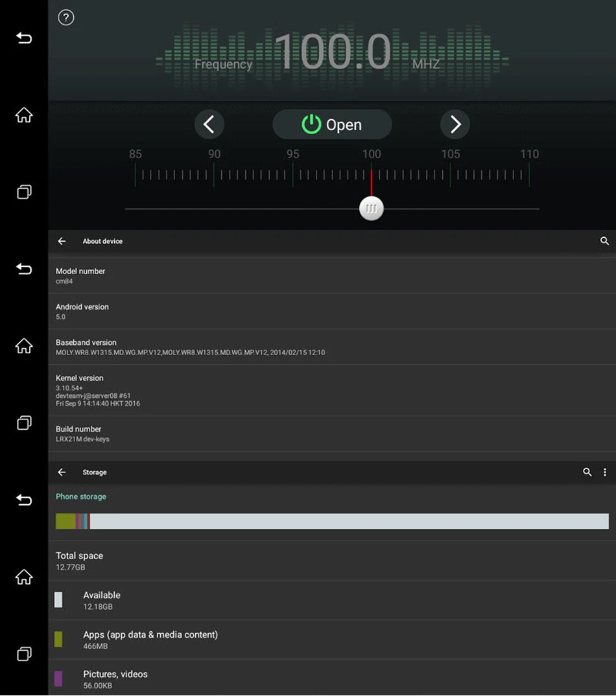The width and height of the screenshot is (616, 696).
Task: Select the Android version entry
Action: 332,311
